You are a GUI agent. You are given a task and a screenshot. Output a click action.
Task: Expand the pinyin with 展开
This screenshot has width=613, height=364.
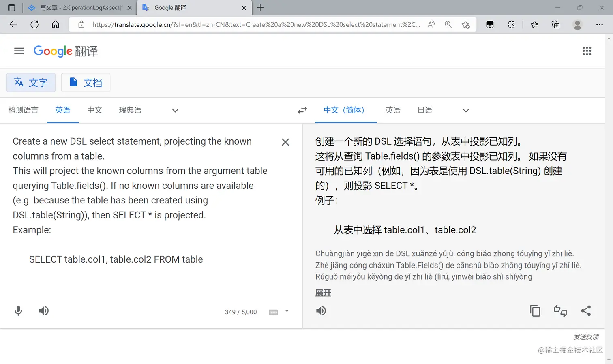coord(323,293)
